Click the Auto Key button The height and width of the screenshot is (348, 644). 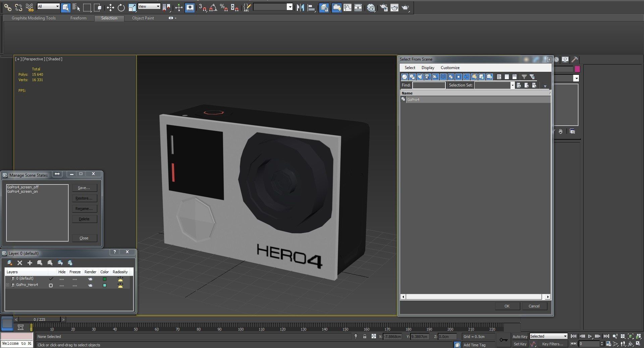point(520,336)
